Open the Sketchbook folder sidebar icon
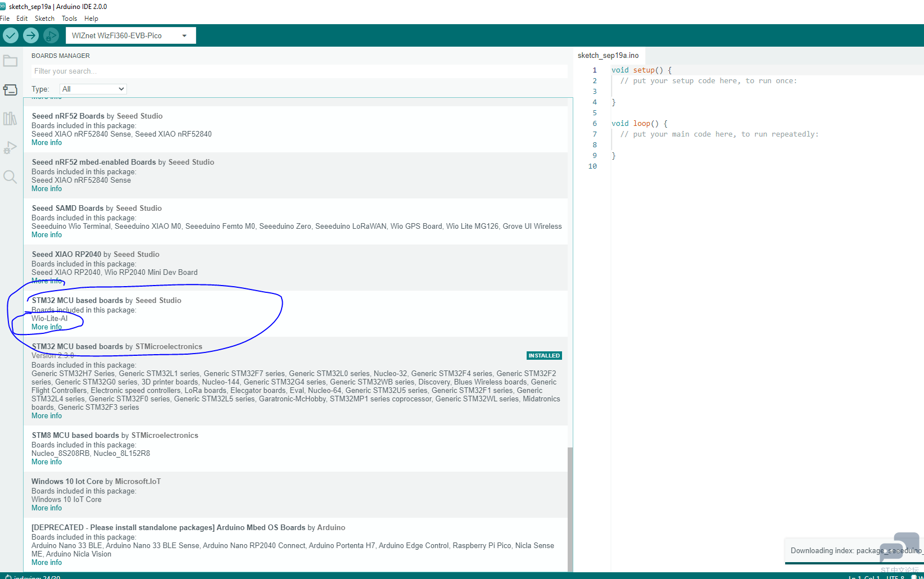Viewport: 924px width, 579px height. coord(10,61)
